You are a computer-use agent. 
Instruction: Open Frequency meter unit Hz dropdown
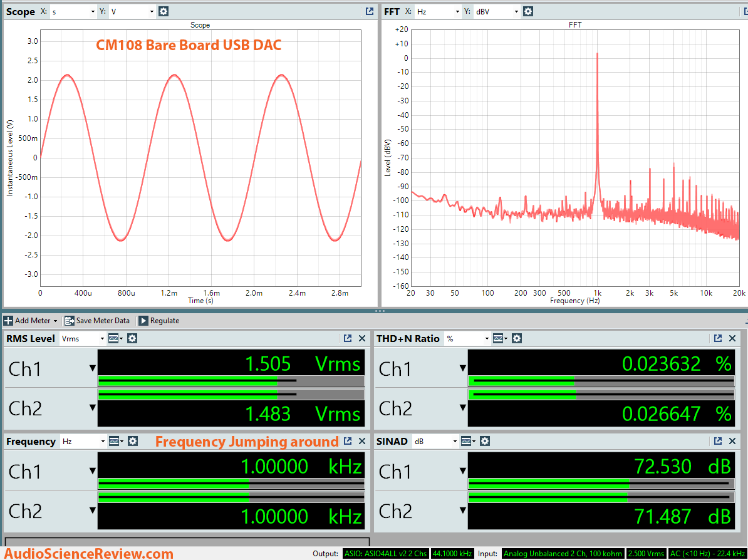[83, 442]
